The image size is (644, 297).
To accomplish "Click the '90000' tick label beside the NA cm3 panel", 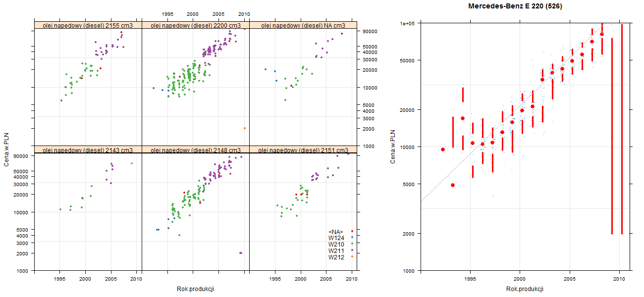I will 371,31.
